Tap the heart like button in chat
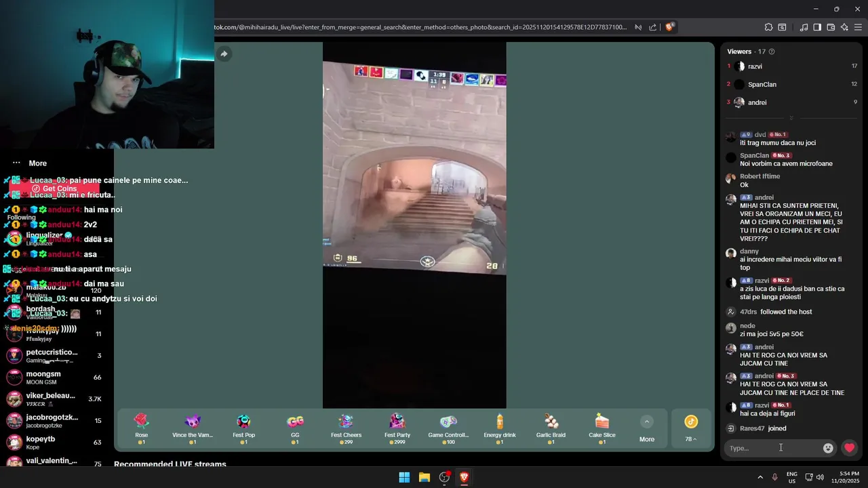 [x=849, y=448]
